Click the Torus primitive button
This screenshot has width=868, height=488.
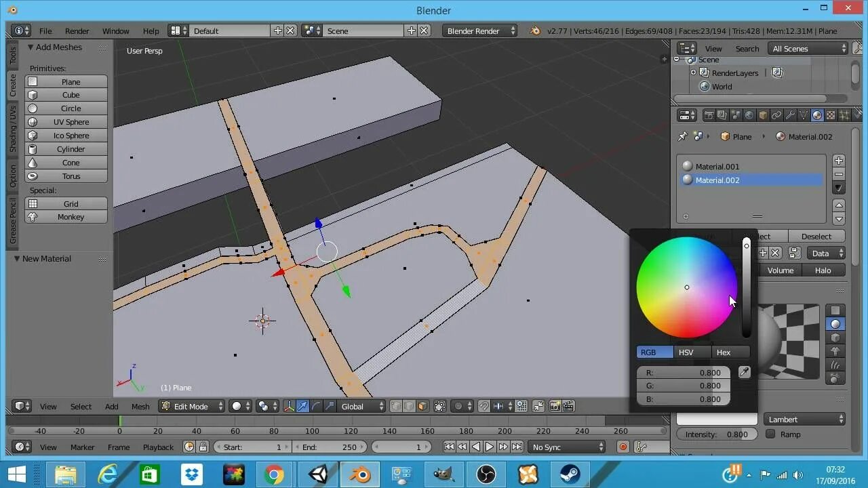coord(66,176)
